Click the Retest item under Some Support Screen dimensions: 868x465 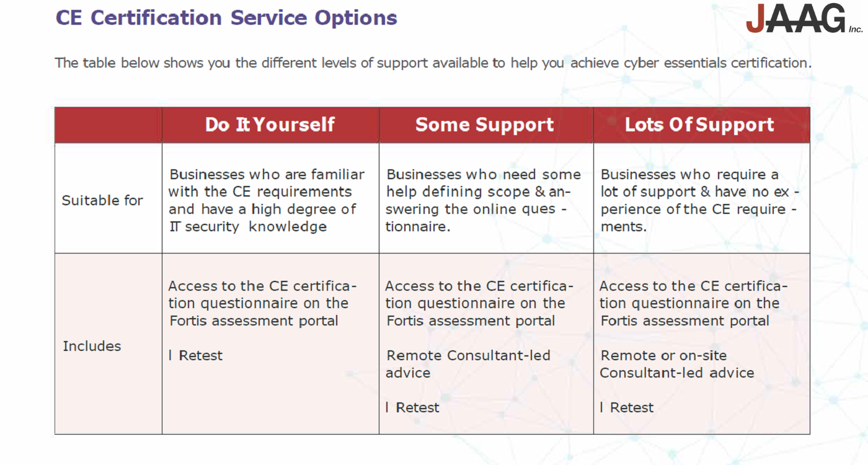413,407
